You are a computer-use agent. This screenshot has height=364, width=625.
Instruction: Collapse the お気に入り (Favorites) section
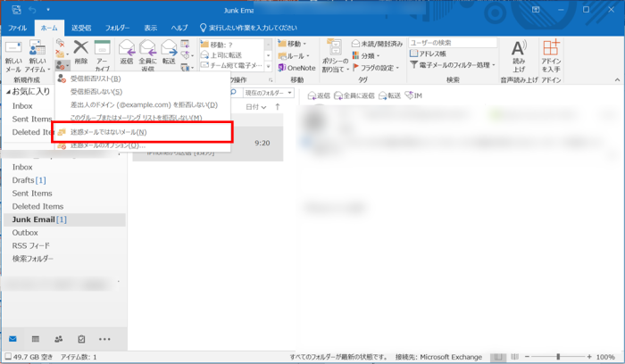pos(8,92)
